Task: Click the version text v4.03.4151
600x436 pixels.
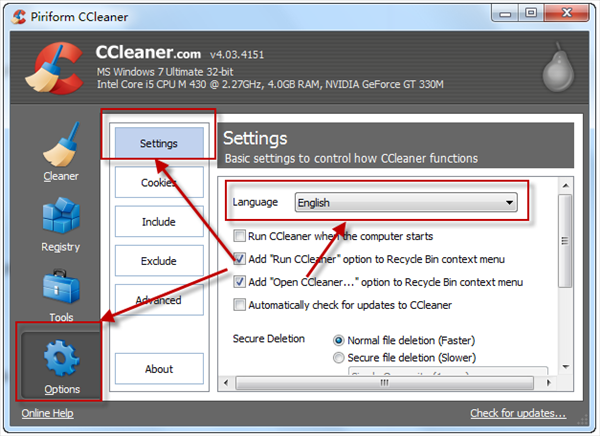Action: click(237, 55)
